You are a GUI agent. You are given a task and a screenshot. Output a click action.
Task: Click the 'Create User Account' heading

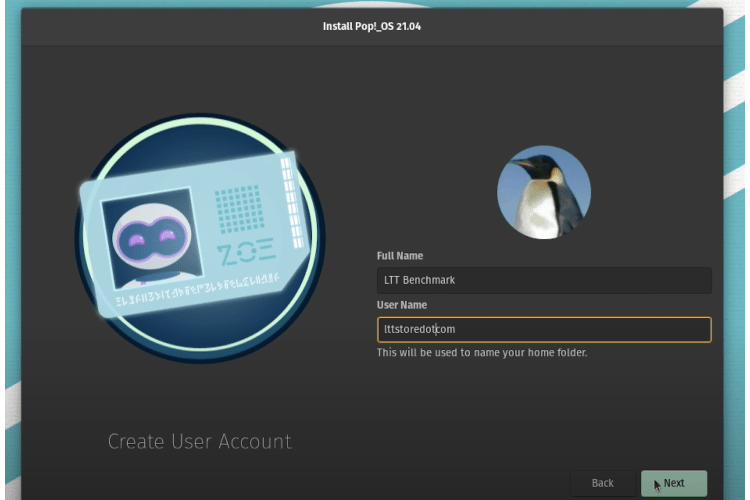[199, 441]
